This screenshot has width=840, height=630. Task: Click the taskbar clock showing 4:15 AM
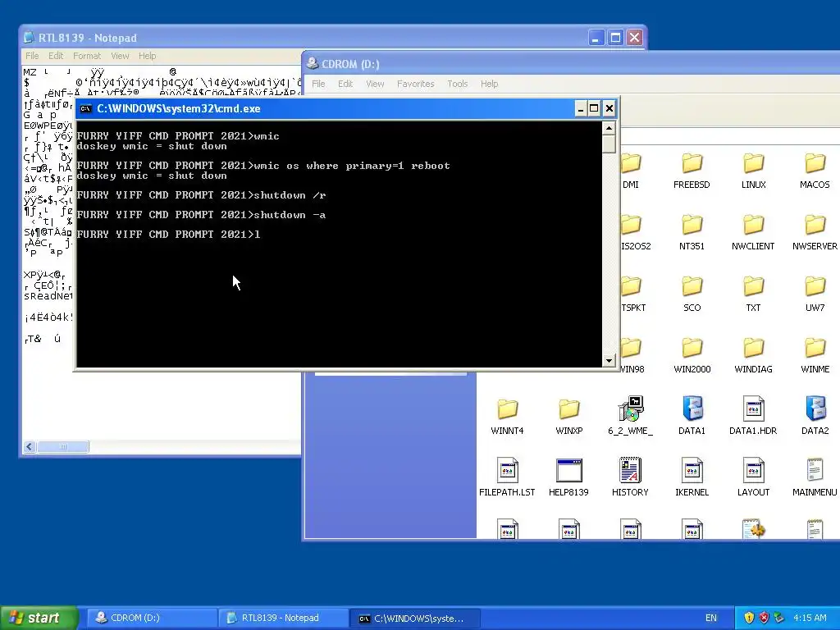click(x=810, y=618)
